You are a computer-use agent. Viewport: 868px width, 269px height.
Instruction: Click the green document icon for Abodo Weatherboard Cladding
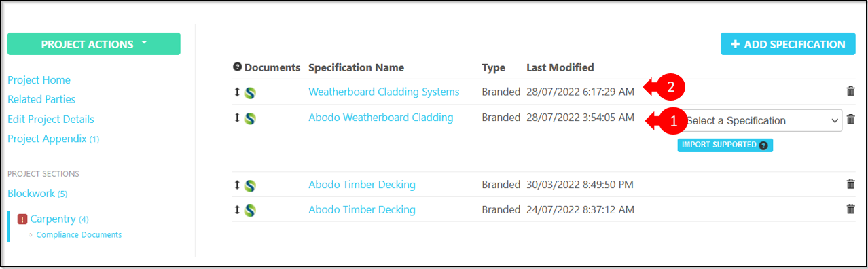[250, 118]
